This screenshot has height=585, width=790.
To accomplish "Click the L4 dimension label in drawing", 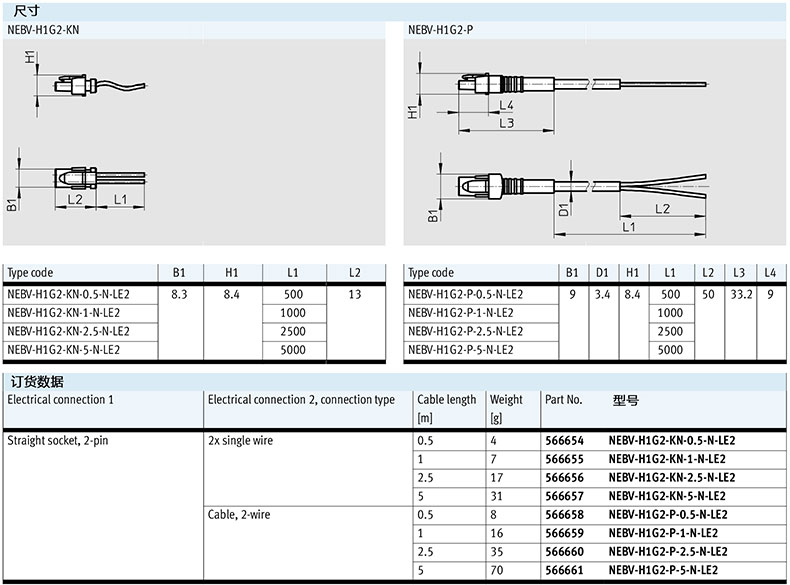I will 506,105.
